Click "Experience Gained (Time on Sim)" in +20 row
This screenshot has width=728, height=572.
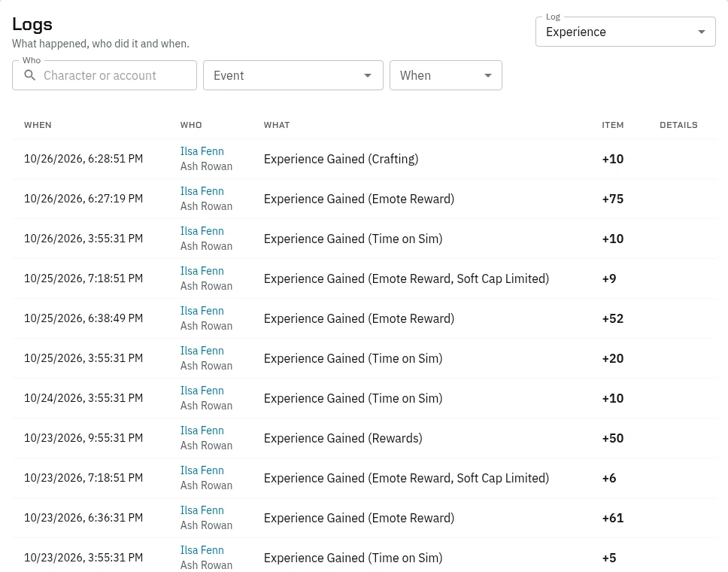coord(353,359)
